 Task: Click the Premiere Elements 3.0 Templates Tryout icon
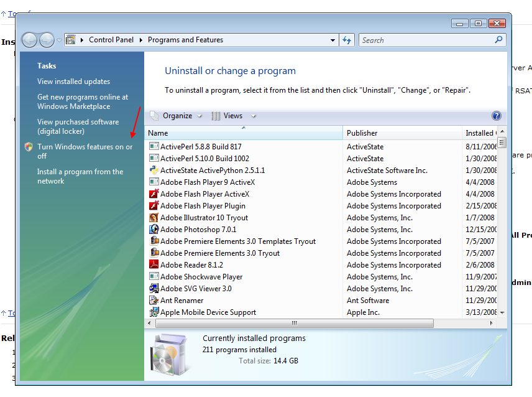154,241
